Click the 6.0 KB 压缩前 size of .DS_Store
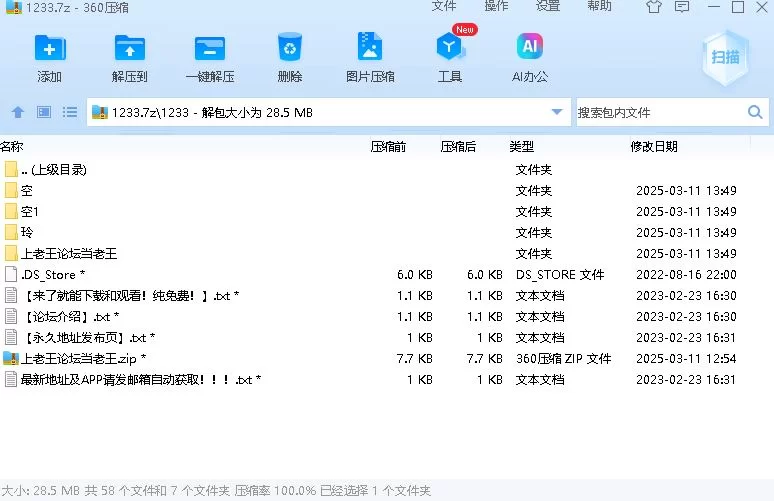The height and width of the screenshot is (501, 774). (x=415, y=274)
